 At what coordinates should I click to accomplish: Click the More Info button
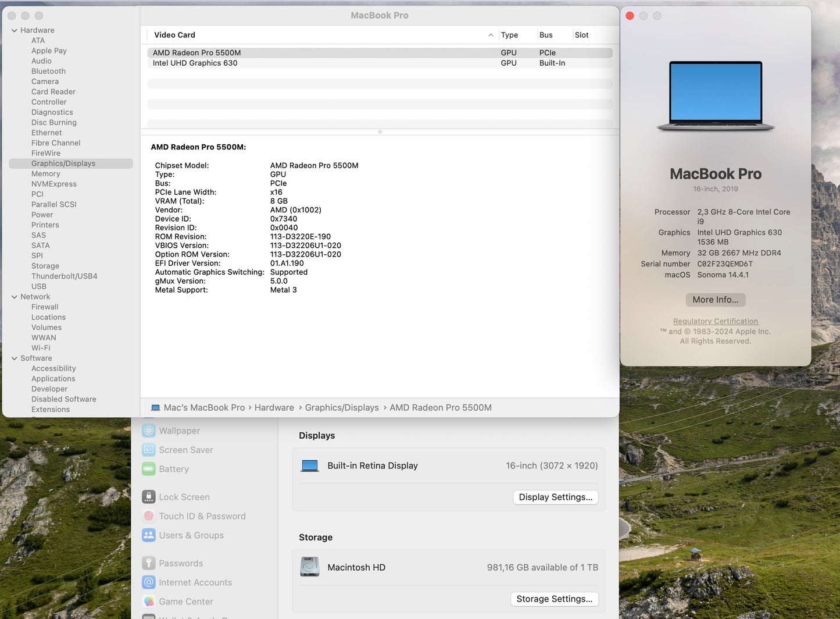coord(715,300)
